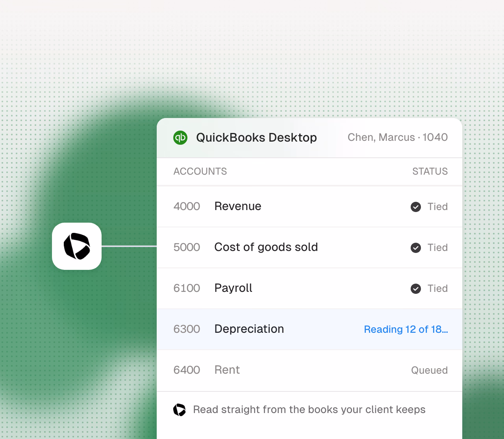Click Tied status for Cost of goods sold
Image resolution: width=504 pixels, height=439 pixels.
pyautogui.click(x=437, y=248)
